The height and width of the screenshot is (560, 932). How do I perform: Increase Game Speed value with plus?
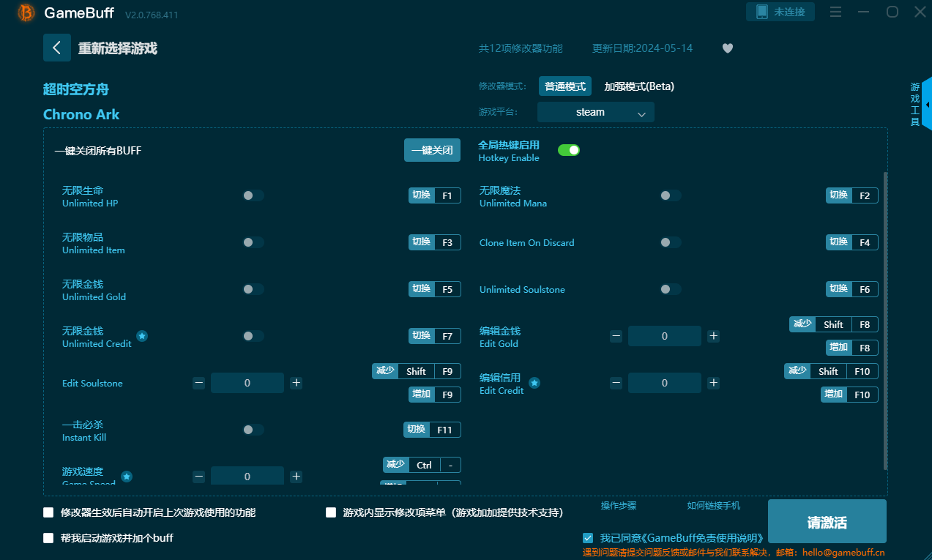[297, 477]
